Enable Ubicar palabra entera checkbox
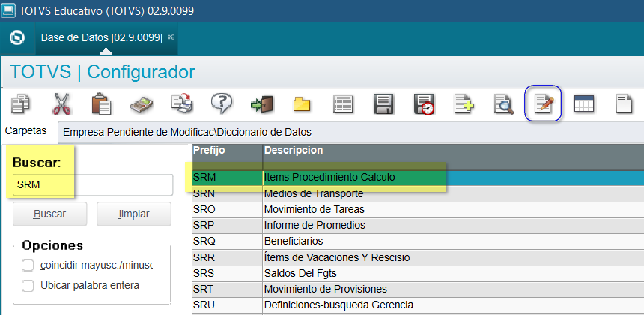The width and height of the screenshot is (644, 315). pyautogui.click(x=28, y=286)
